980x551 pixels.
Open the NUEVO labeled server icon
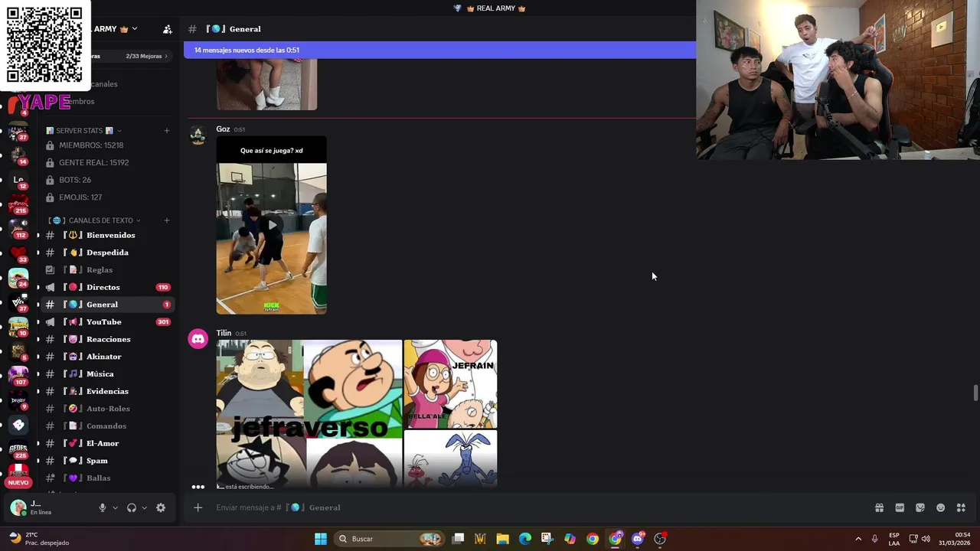[x=18, y=475]
